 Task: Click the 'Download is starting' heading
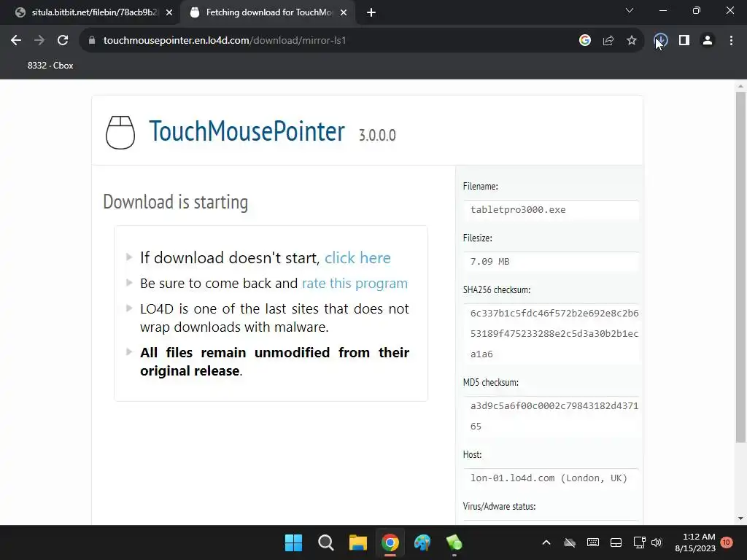point(175,202)
